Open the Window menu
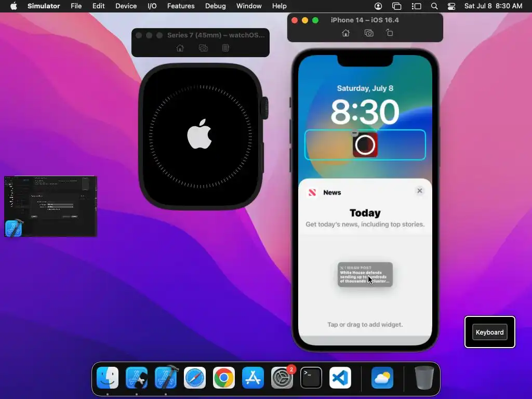The height and width of the screenshot is (399, 532). (x=249, y=6)
